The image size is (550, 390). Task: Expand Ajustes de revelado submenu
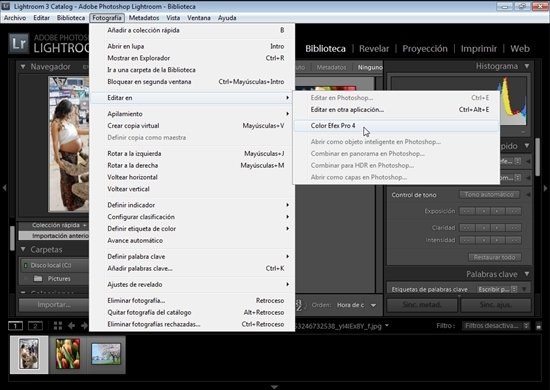click(192, 284)
